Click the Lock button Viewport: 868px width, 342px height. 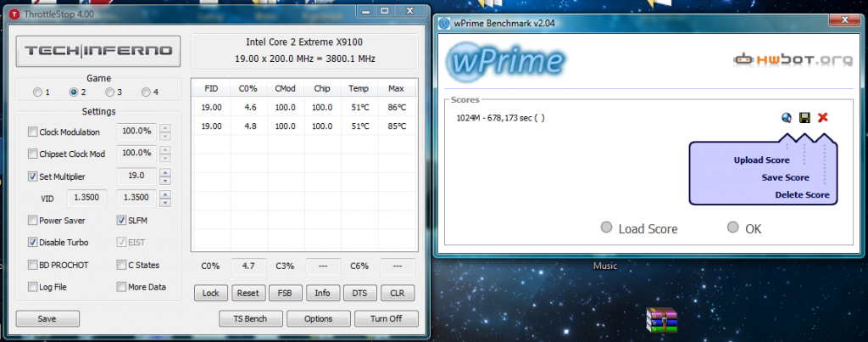pos(211,294)
